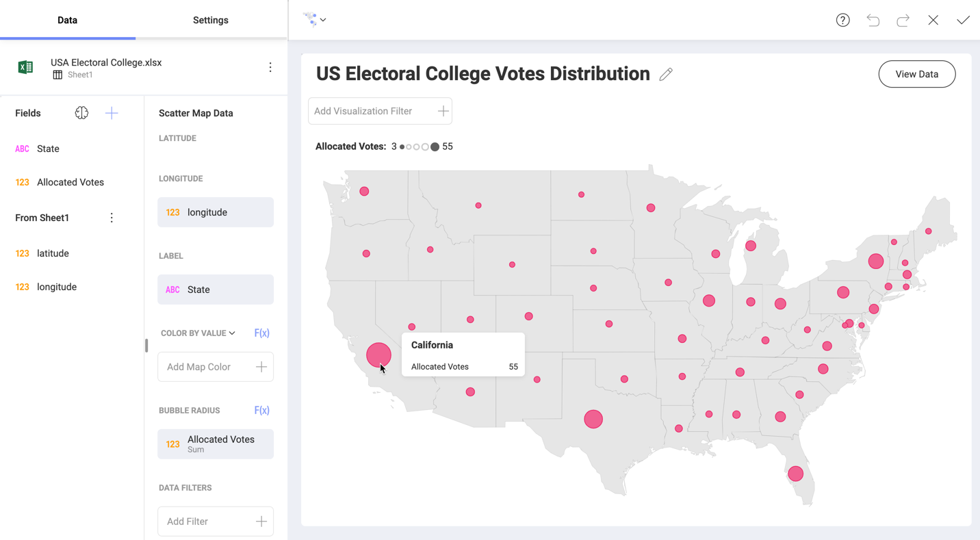Open the scatter map chart type icon
This screenshot has width=980, height=540.
click(x=310, y=19)
